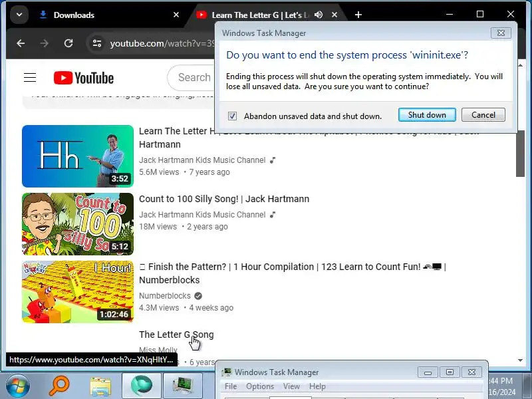Open a new browser tab
This screenshot has width=532, height=399.
pyautogui.click(x=358, y=15)
